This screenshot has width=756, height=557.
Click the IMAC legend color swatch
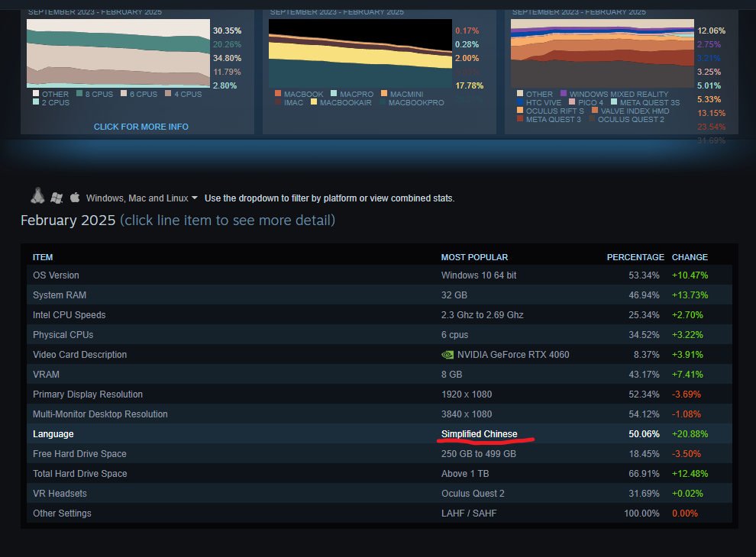[x=278, y=101]
